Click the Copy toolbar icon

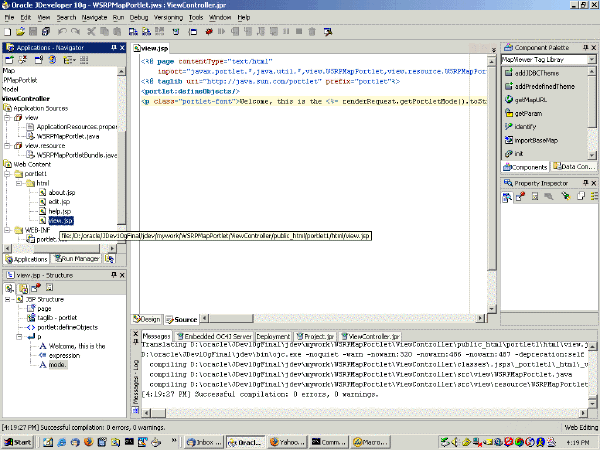[x=104, y=32]
